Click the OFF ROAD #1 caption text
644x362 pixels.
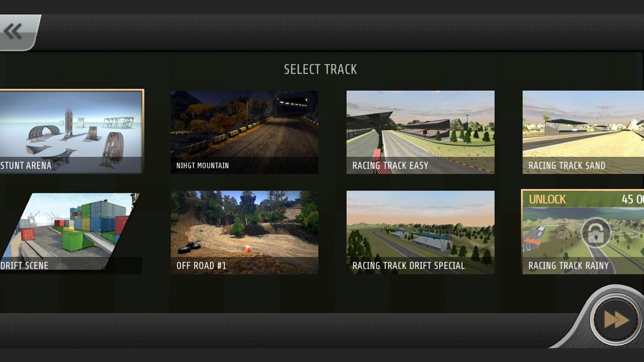201,266
